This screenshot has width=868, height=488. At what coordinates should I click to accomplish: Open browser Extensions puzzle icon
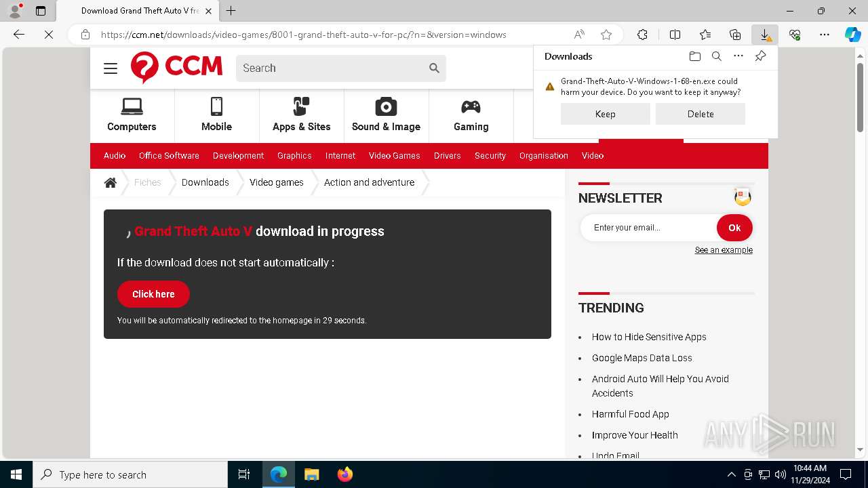pos(642,35)
